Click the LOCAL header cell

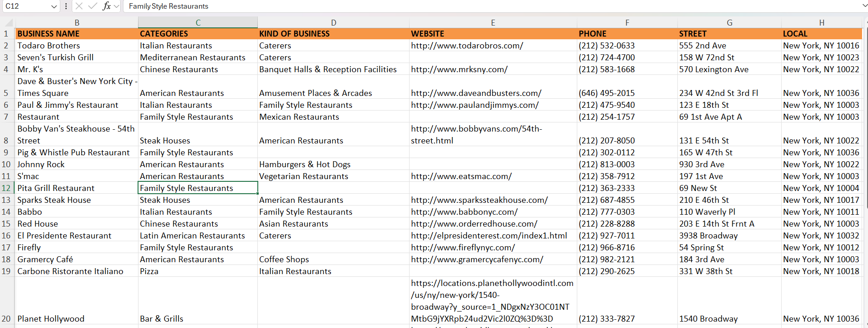tap(822, 33)
